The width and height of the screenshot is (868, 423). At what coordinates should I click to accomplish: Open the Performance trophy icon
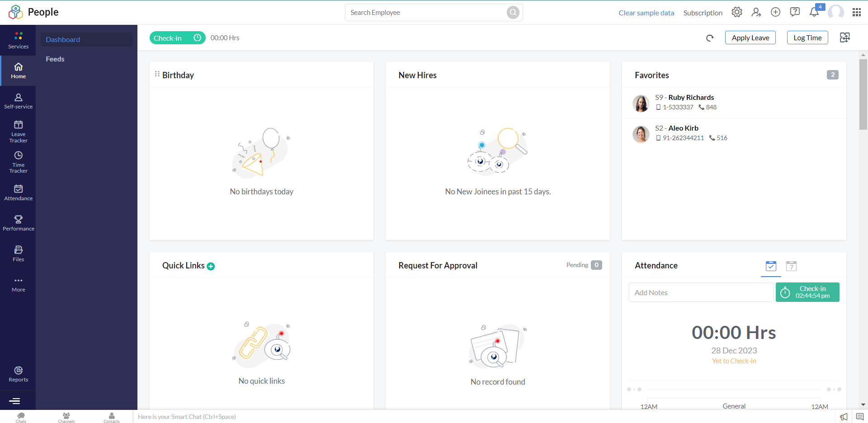point(18,223)
